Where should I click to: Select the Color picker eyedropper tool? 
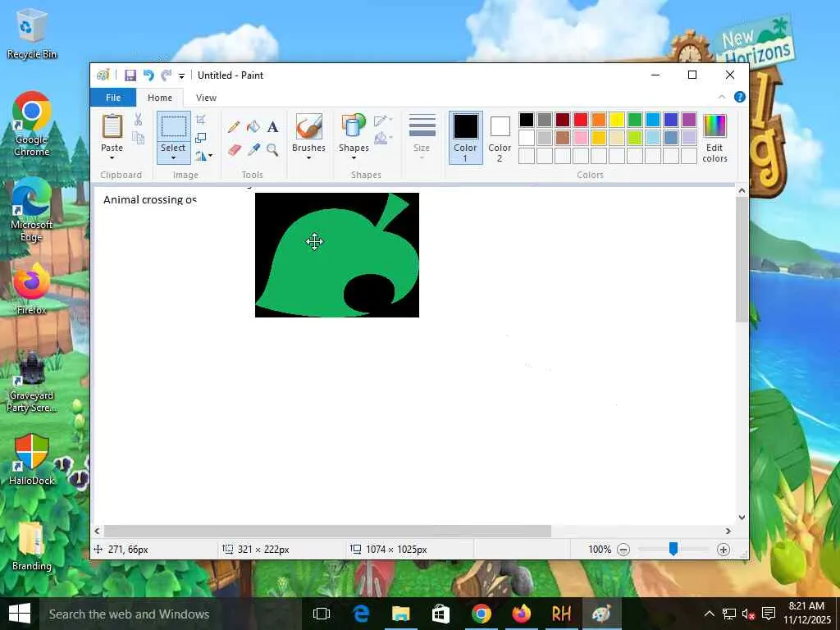point(253,149)
